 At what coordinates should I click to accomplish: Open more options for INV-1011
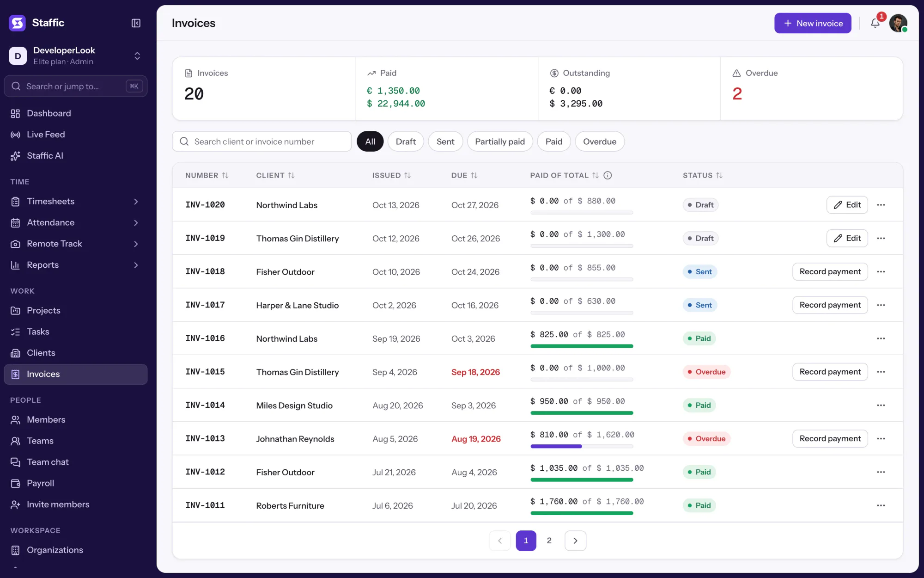pyautogui.click(x=881, y=505)
